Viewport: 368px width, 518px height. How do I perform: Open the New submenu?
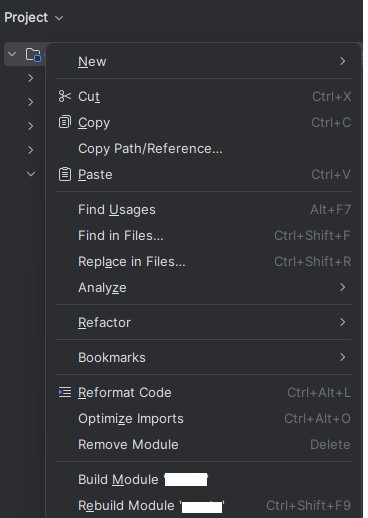(x=203, y=62)
